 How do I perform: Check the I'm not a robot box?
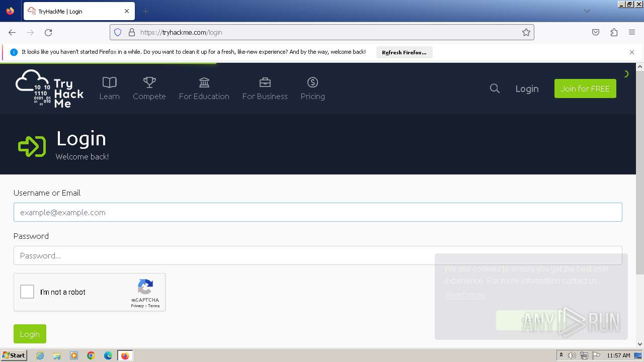27,292
